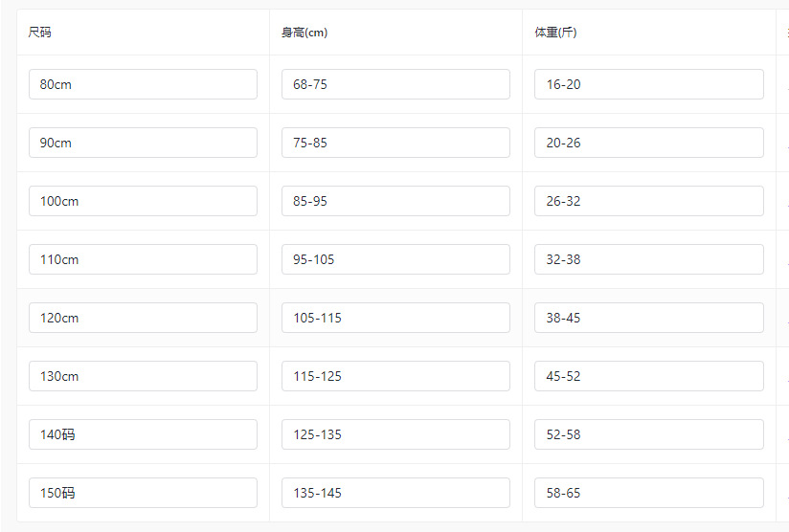Image resolution: width=789 pixels, height=532 pixels.
Task: Click the weight box reading 38-45
Action: point(648,318)
